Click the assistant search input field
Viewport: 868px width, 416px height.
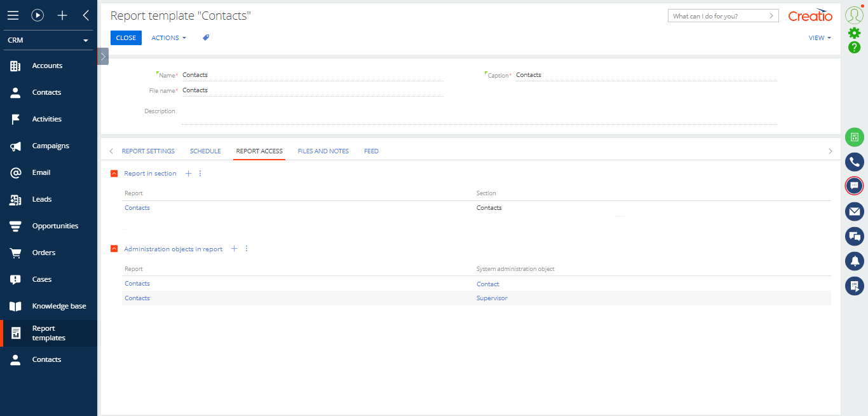coord(718,15)
